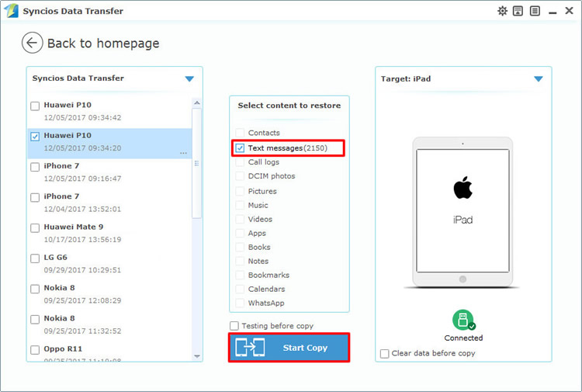Viewport: 582px width, 392px height.
Task: Click the back arrow circle icon
Action: point(32,43)
